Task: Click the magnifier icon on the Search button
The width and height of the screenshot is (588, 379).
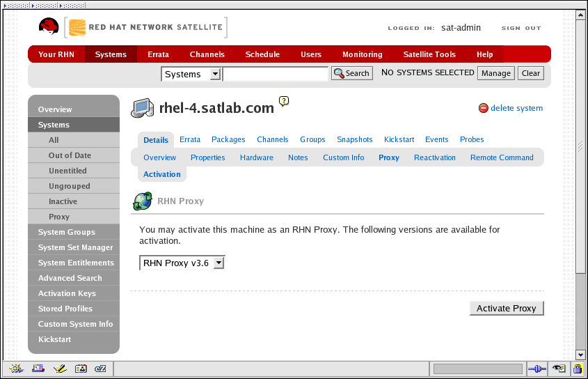Action: 339,73
